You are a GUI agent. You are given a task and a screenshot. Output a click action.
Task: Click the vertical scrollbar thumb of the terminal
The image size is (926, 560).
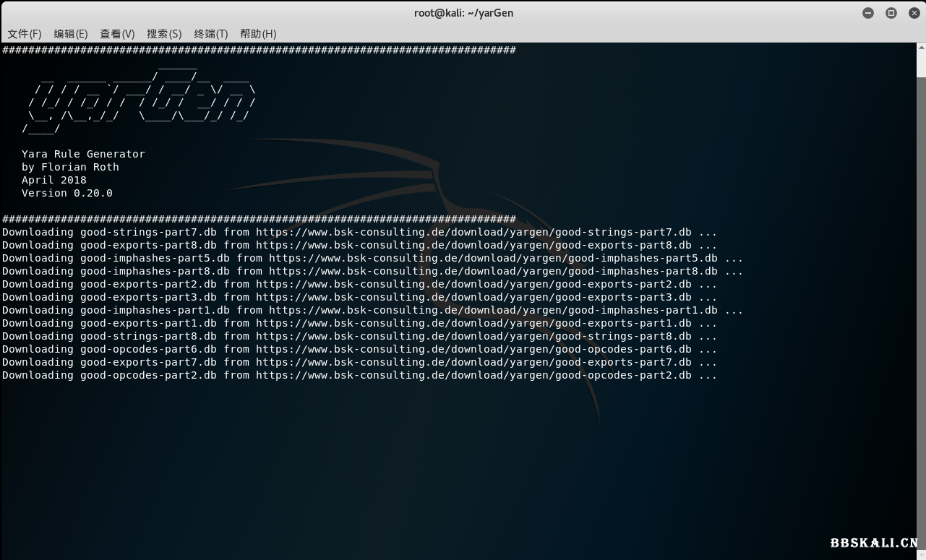point(921,61)
